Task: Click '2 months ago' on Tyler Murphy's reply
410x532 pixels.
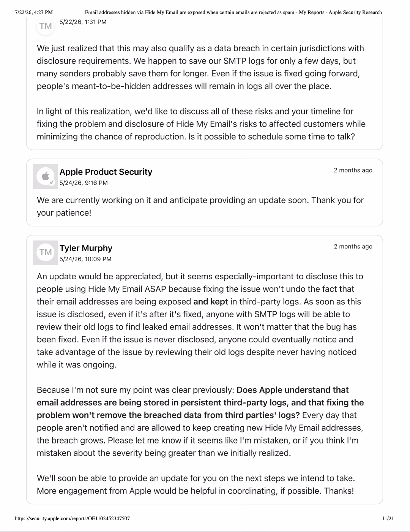Action: point(353,247)
